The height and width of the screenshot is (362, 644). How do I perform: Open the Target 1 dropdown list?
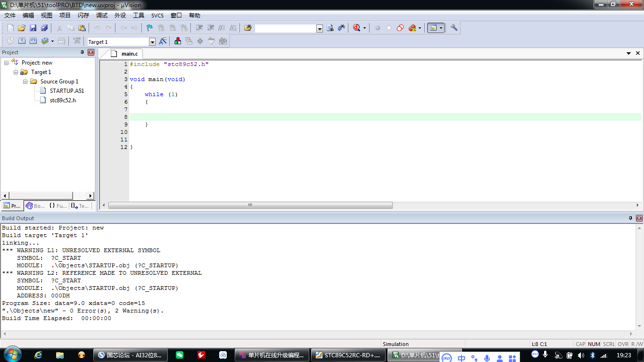[x=152, y=42]
